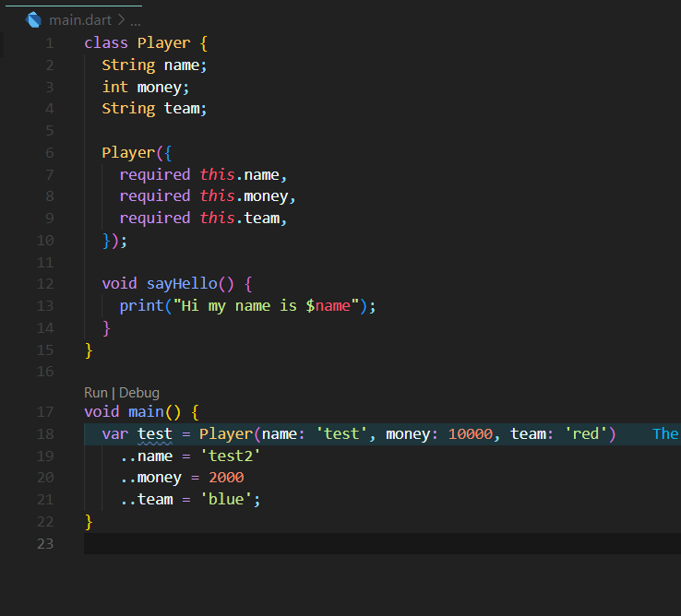Screen dimensions: 681x616
Task: Click the Run code lens above main
Action: 96,393
